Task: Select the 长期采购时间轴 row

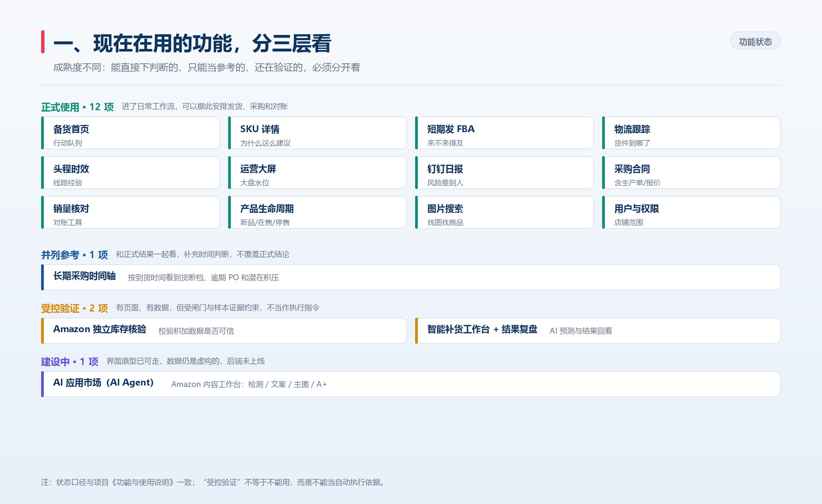Action: point(411,277)
